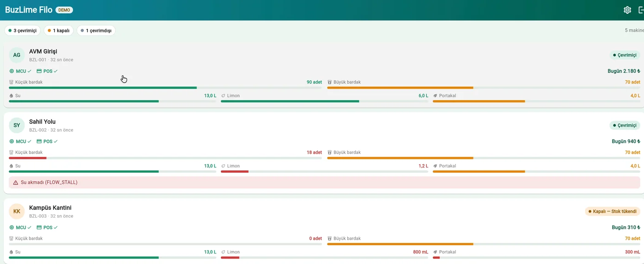
Task: Click Bugün 2.180 ₺ revenue
Action: click(624, 71)
